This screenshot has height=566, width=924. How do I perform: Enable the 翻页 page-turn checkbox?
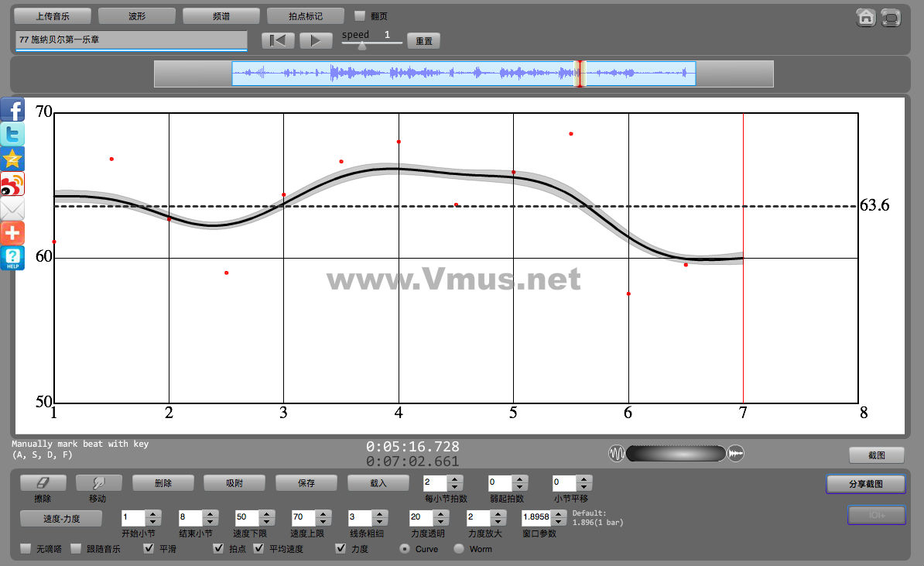[x=359, y=15]
